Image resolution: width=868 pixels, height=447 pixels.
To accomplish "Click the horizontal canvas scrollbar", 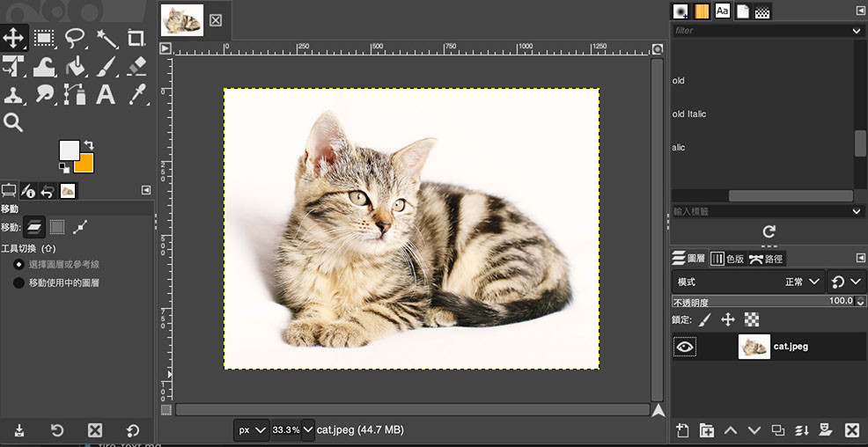I will 412,410.
